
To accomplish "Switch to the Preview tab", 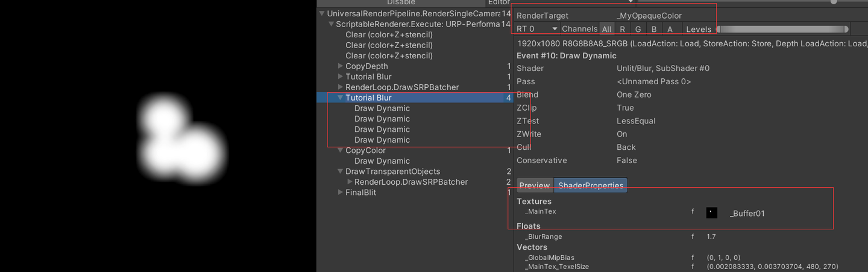I will pyautogui.click(x=535, y=185).
